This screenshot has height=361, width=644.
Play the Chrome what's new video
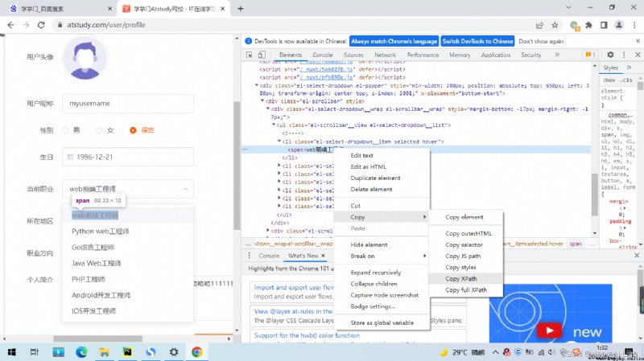[x=549, y=330]
